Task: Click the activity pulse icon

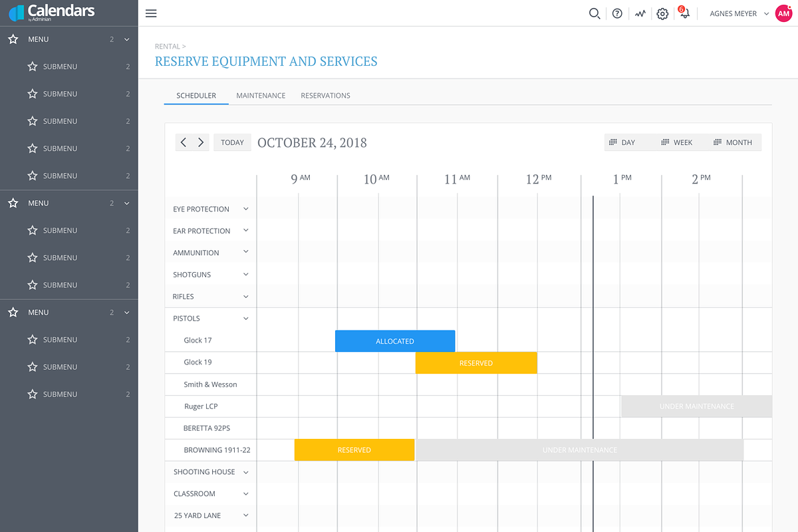Action: coord(640,13)
